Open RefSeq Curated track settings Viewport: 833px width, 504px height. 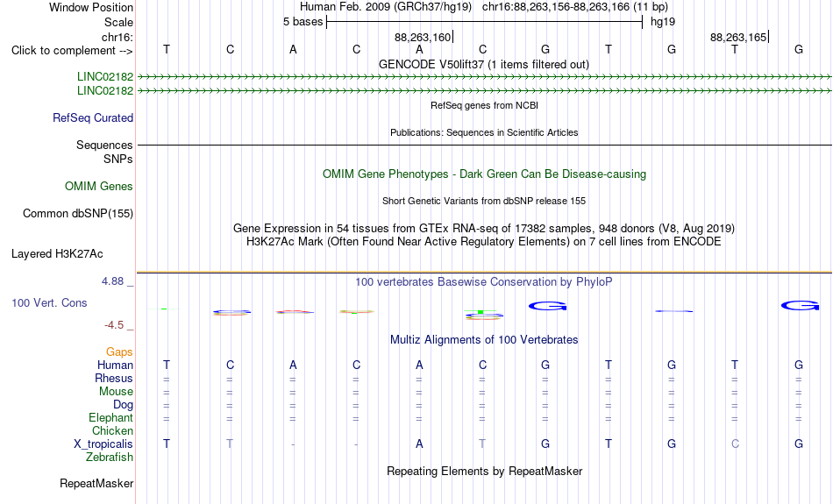(x=93, y=118)
